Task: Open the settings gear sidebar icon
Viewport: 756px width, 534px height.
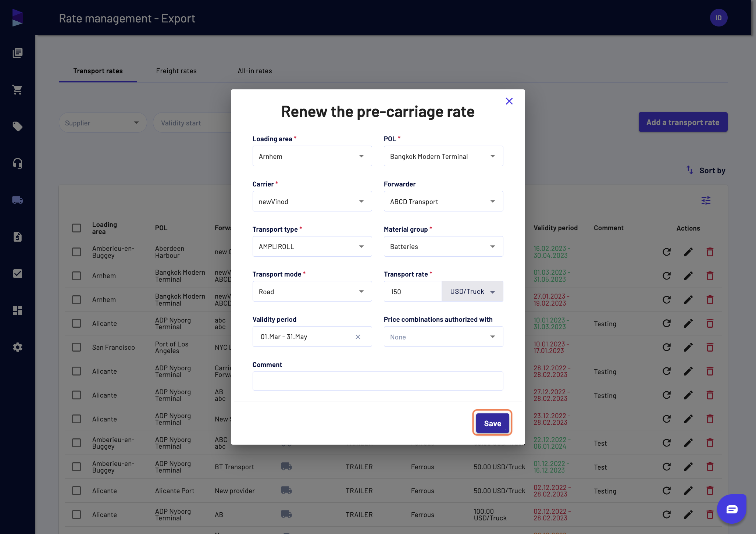Action: [17, 347]
